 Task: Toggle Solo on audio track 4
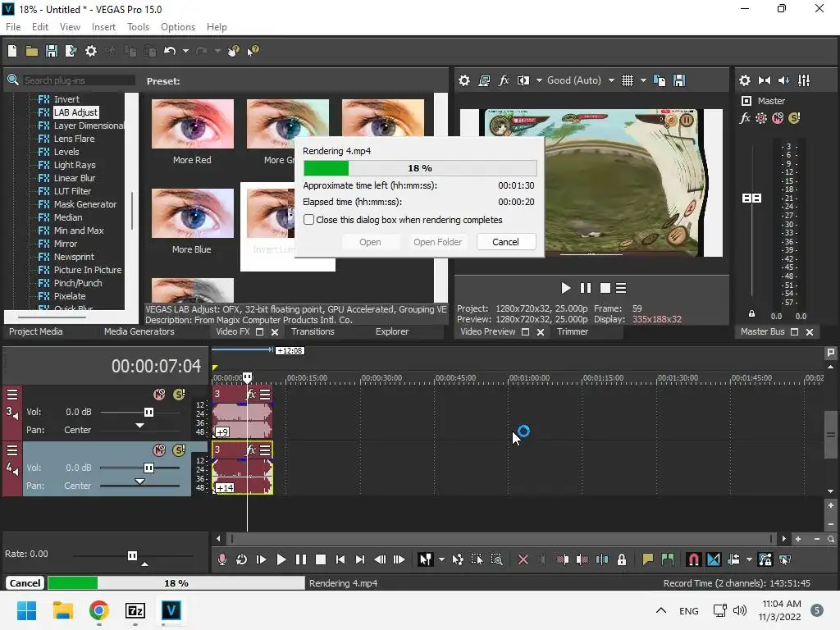[179, 450]
